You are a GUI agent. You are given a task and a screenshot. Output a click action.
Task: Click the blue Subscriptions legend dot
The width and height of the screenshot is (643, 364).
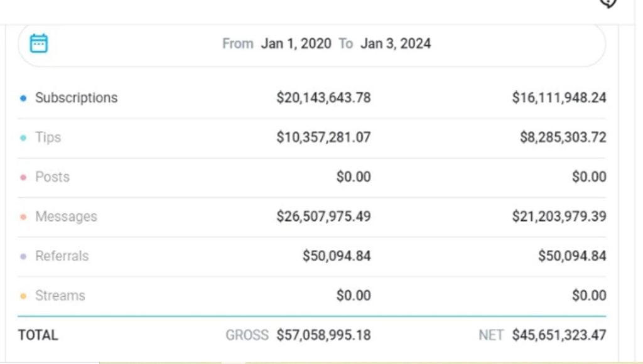point(23,98)
